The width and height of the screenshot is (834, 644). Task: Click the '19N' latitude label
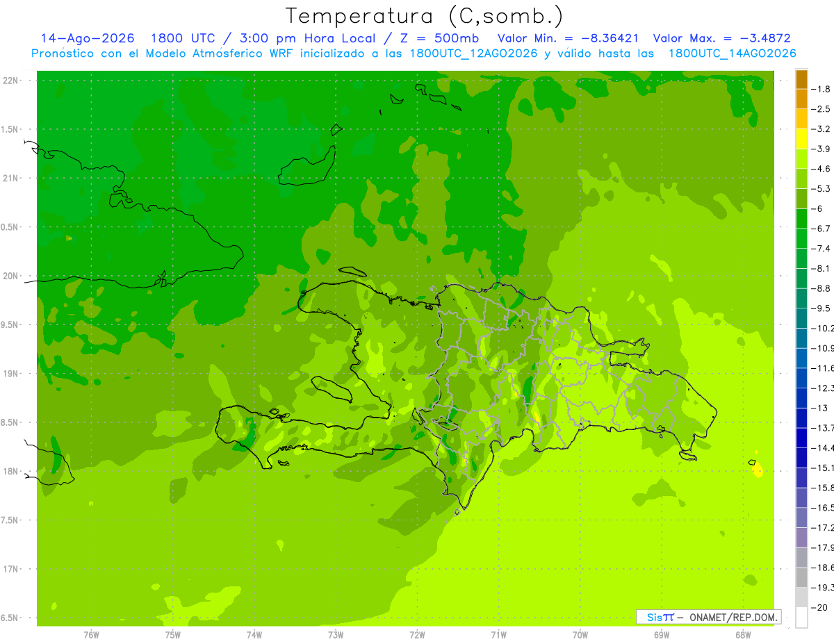pos(11,374)
